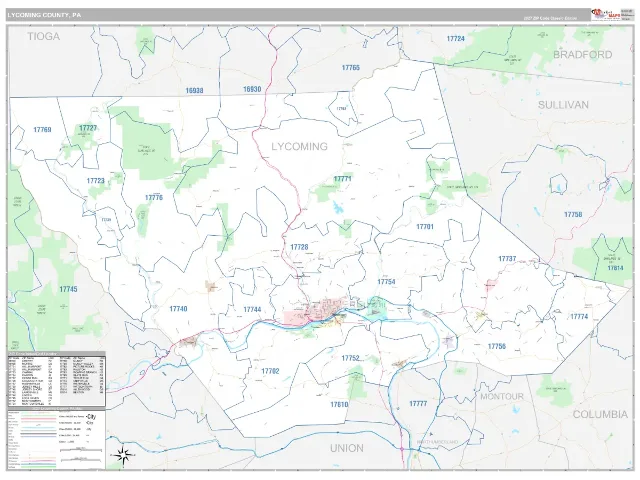Click ZIP code label 17727

click(x=88, y=128)
